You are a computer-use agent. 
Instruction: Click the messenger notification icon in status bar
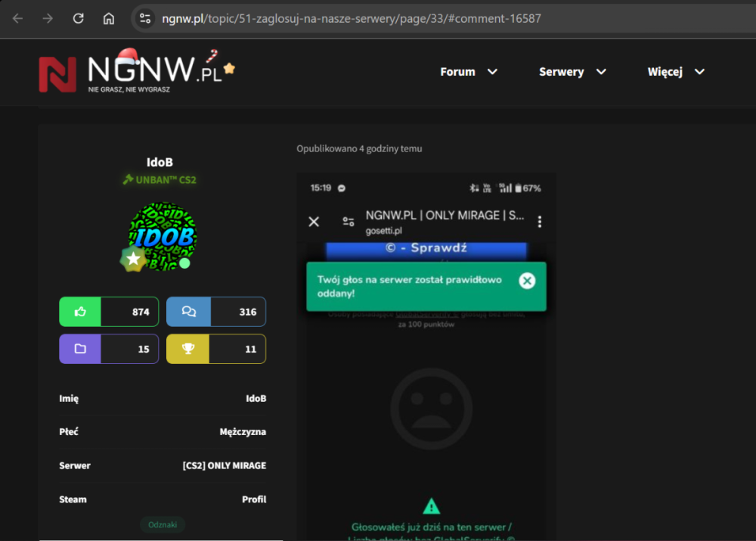[x=342, y=188]
